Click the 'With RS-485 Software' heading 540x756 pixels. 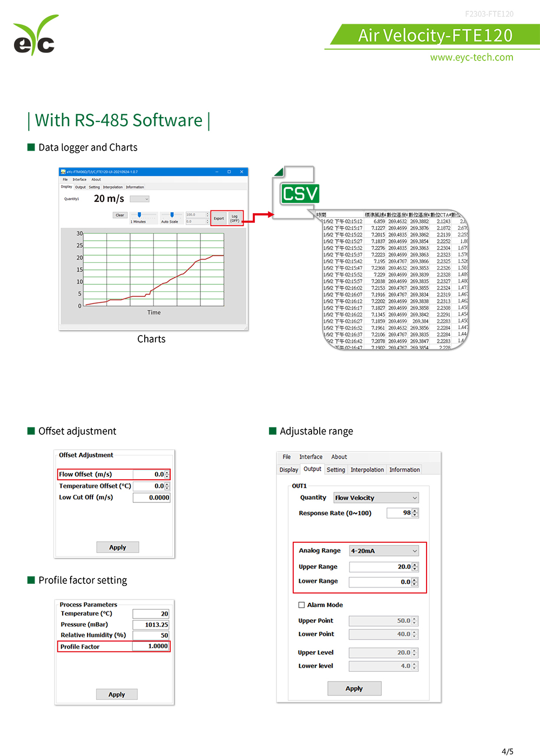click(119, 120)
